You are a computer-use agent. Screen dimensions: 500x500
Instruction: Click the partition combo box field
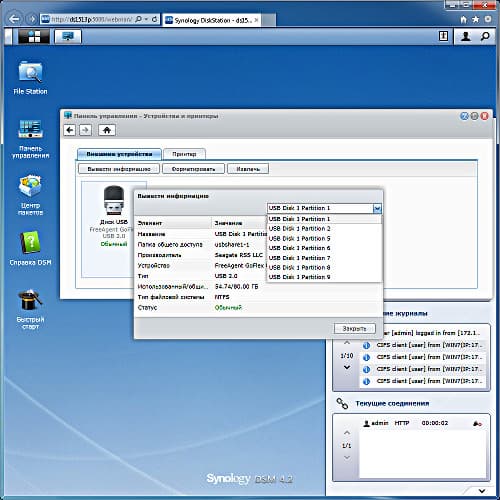point(320,208)
